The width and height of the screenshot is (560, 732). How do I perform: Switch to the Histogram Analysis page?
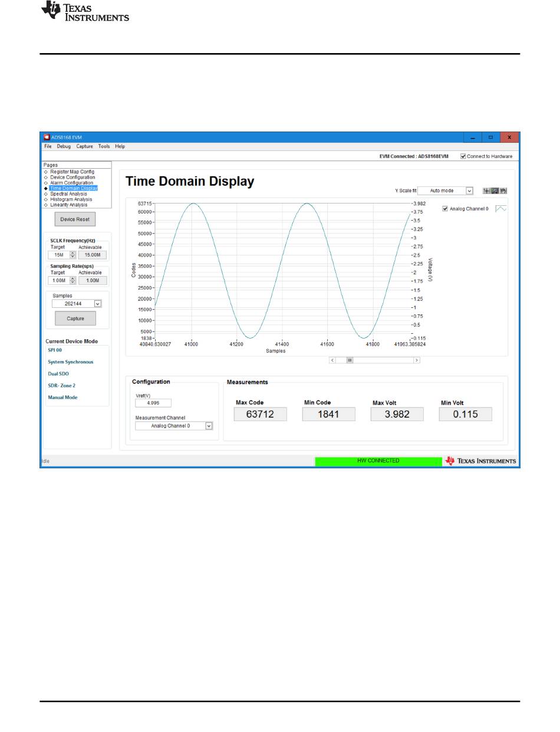(71, 199)
